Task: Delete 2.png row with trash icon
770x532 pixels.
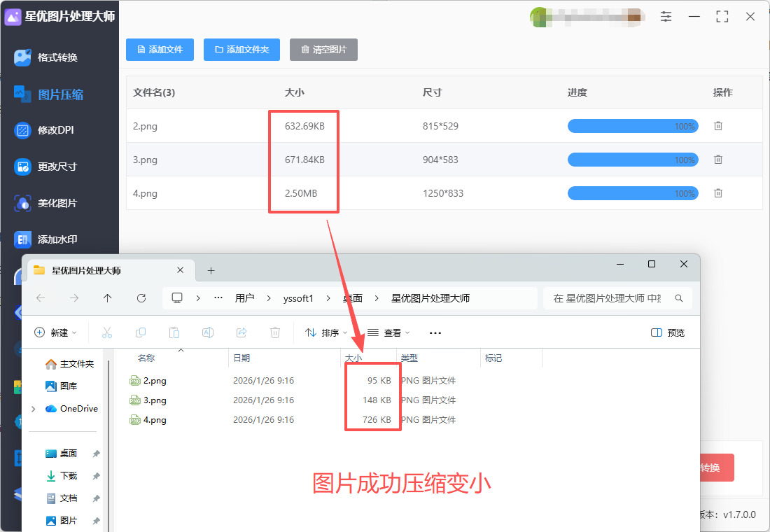Action: click(x=718, y=126)
